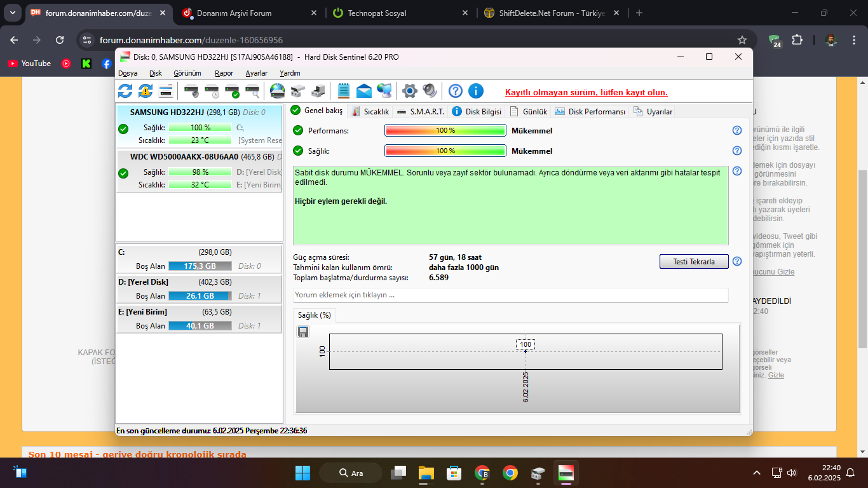Click help icon next to Performans bar
This screenshot has width=868, height=488.
point(737,130)
